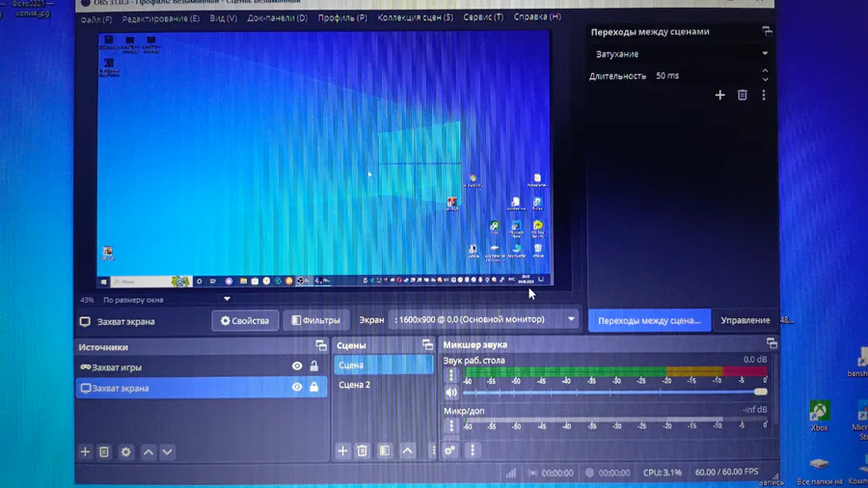868x488 pixels.
Task: Click Микр/доп level meter
Action: tap(615, 420)
